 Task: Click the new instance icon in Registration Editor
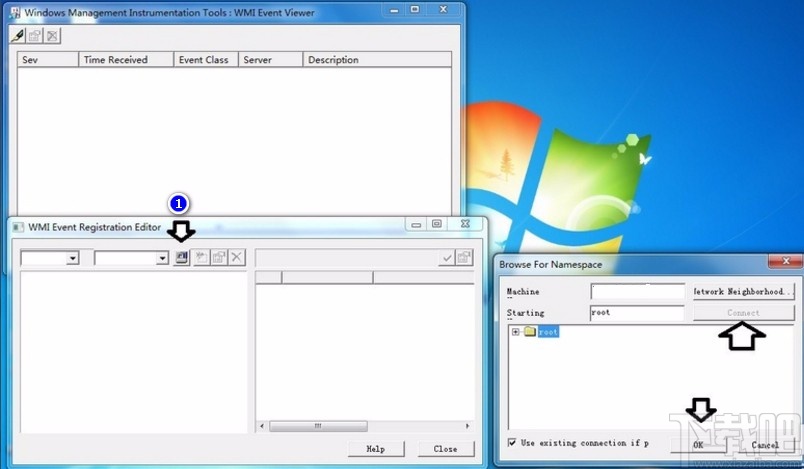tap(202, 257)
